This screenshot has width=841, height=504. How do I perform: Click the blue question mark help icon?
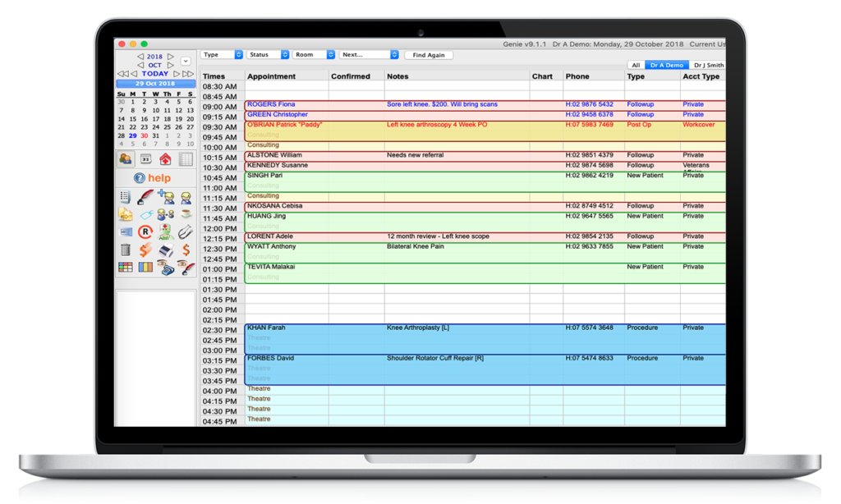coord(140,178)
